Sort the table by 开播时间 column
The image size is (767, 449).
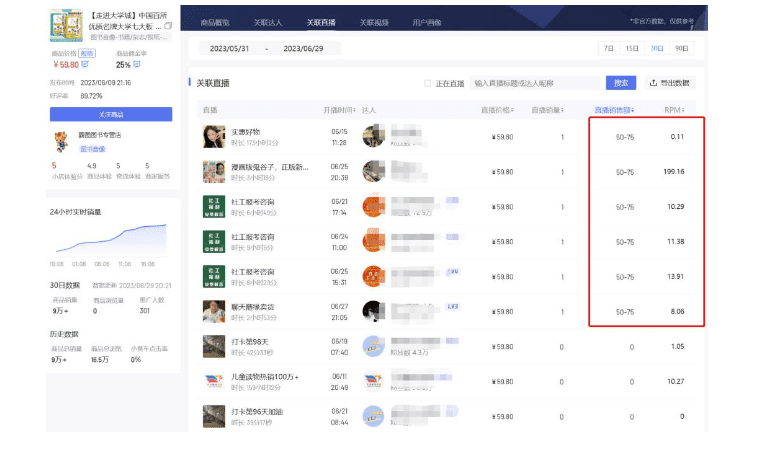click(x=338, y=110)
